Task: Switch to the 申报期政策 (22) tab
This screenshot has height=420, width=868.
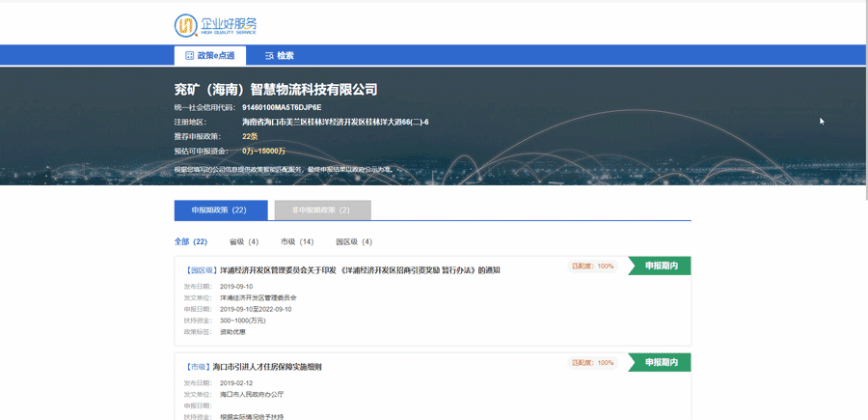Action: click(x=221, y=210)
